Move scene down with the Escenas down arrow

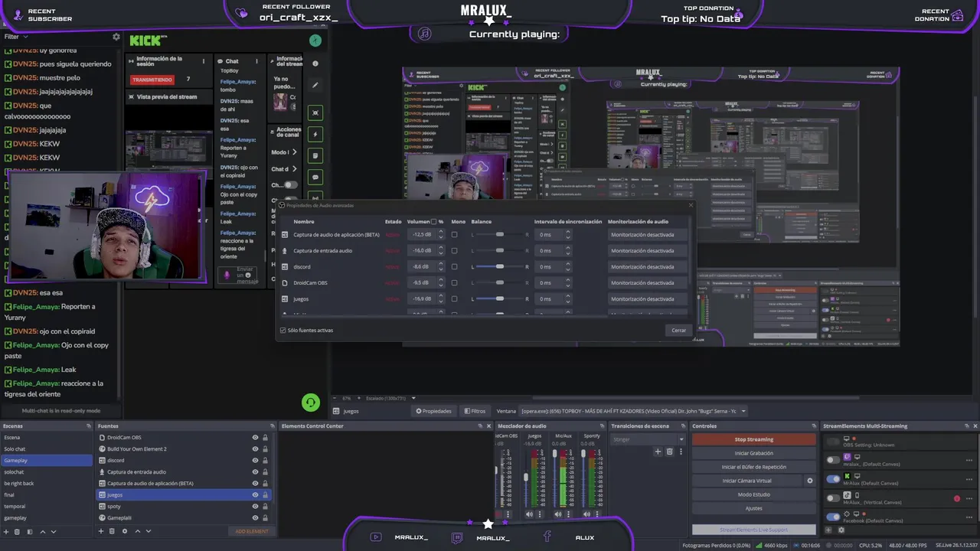(54, 531)
